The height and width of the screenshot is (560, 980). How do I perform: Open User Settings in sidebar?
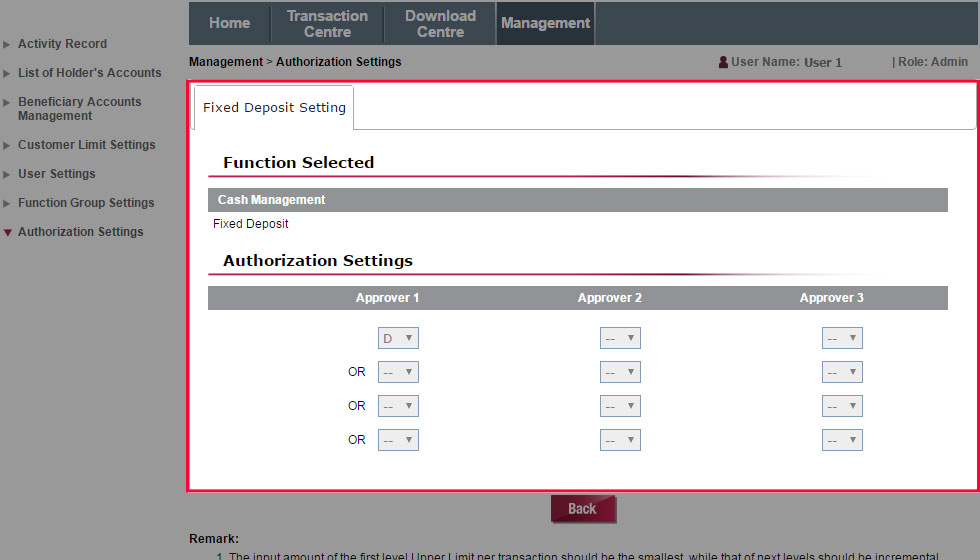tap(56, 174)
